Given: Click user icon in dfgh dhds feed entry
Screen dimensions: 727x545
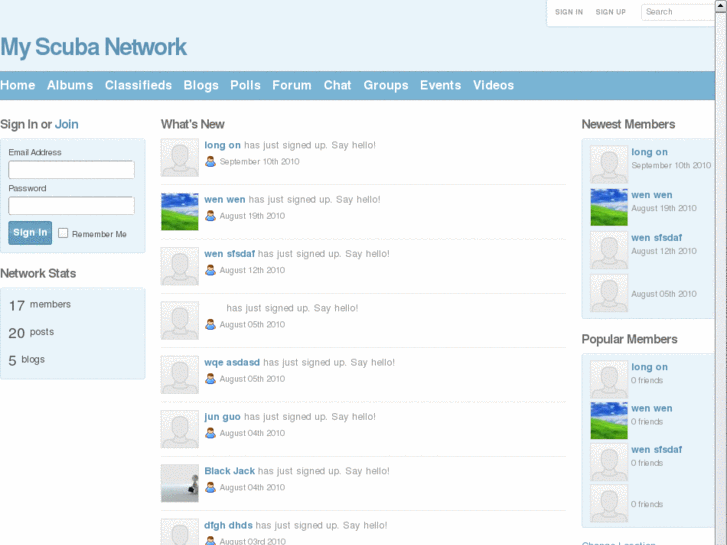Looking at the screenshot, I should coord(210,540).
